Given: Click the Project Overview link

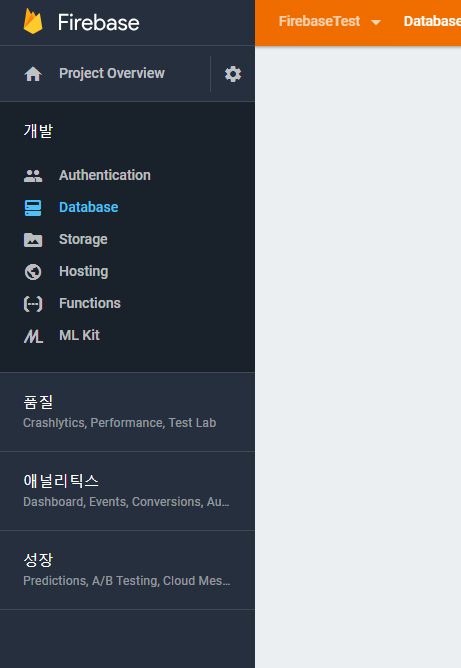Looking at the screenshot, I should click(x=112, y=73).
